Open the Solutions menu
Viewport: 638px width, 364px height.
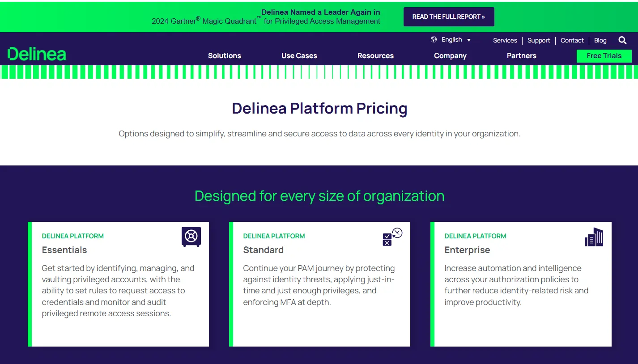tap(225, 55)
